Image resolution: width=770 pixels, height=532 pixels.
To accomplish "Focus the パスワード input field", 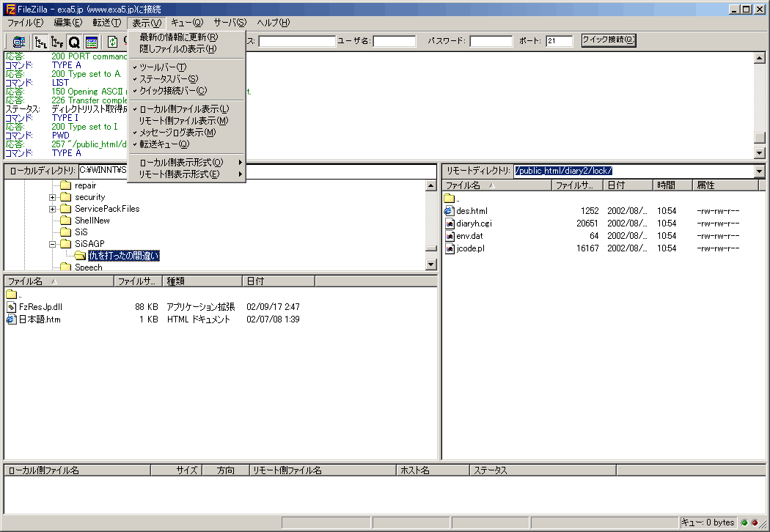I will click(491, 41).
